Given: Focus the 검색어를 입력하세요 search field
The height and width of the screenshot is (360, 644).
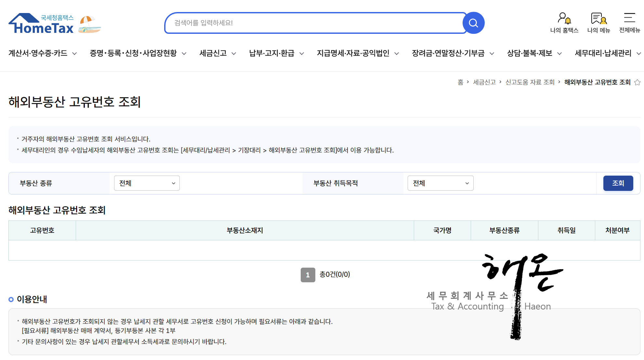Looking at the screenshot, I should click(314, 23).
